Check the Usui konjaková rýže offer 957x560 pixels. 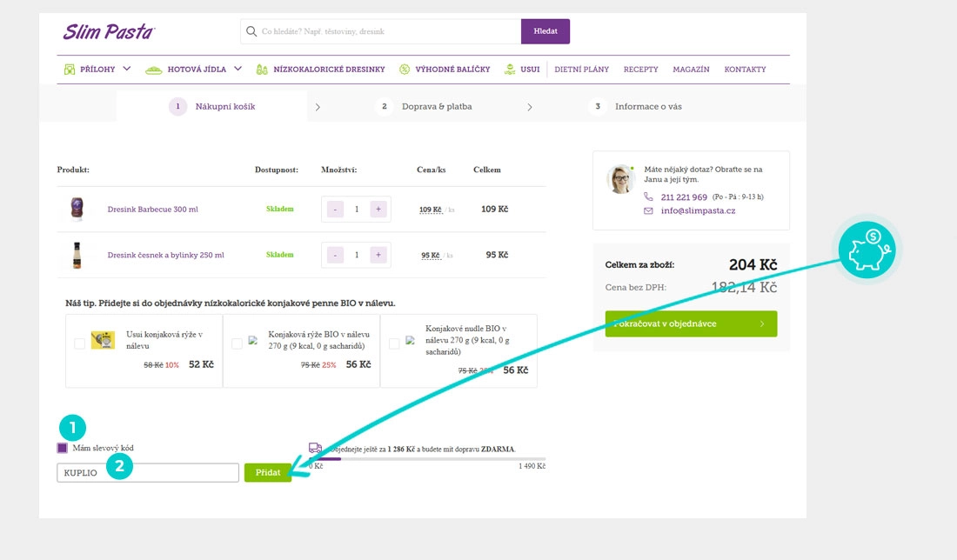[80, 343]
